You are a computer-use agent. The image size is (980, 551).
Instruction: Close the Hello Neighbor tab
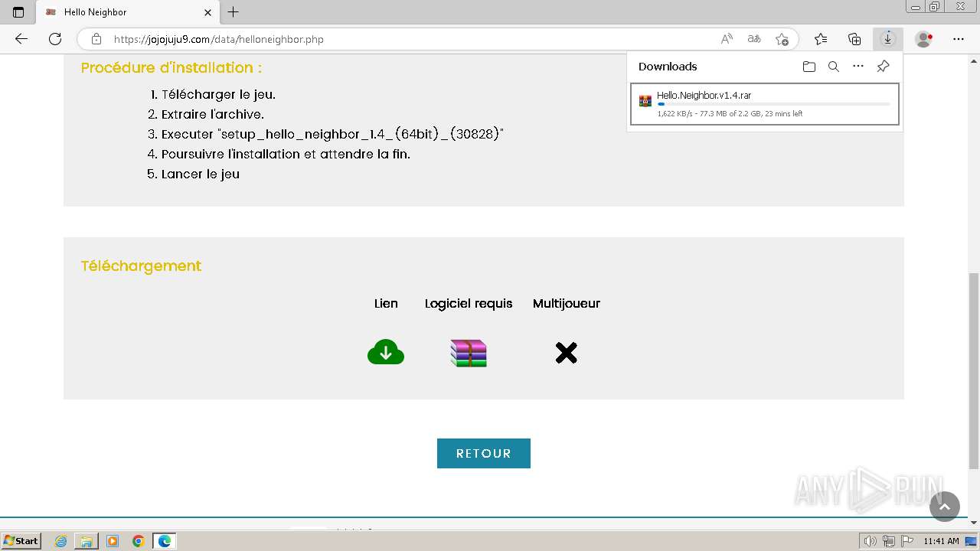click(207, 12)
